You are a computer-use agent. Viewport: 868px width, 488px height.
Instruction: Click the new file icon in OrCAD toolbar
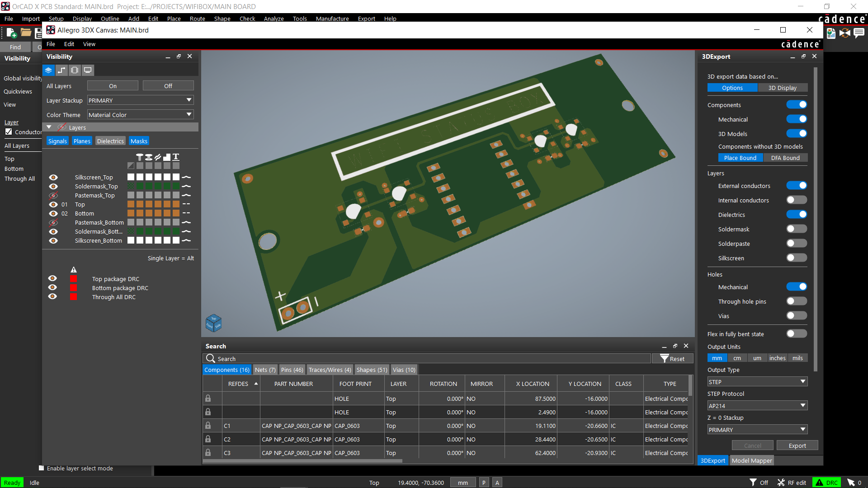[x=11, y=33]
